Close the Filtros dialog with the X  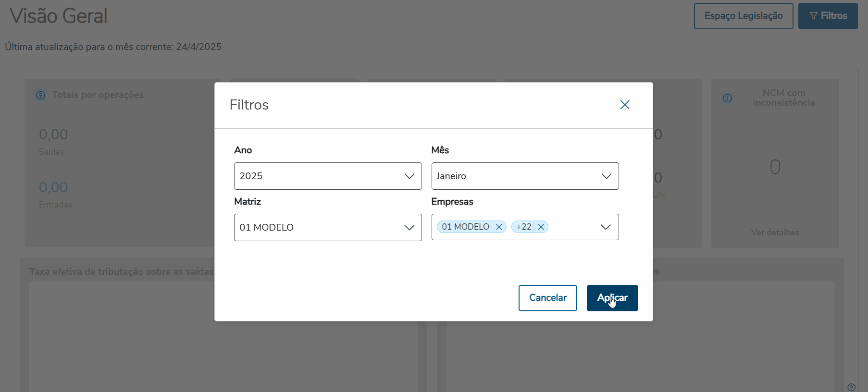coord(625,105)
